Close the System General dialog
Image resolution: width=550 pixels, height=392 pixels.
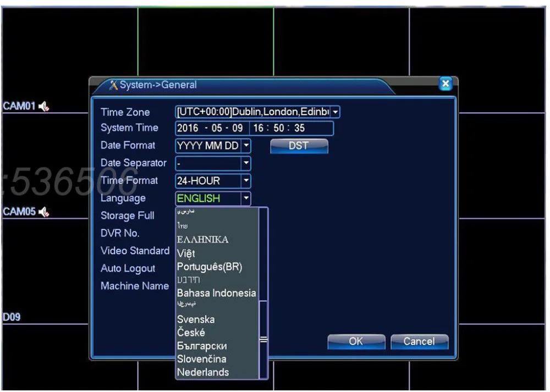click(446, 84)
